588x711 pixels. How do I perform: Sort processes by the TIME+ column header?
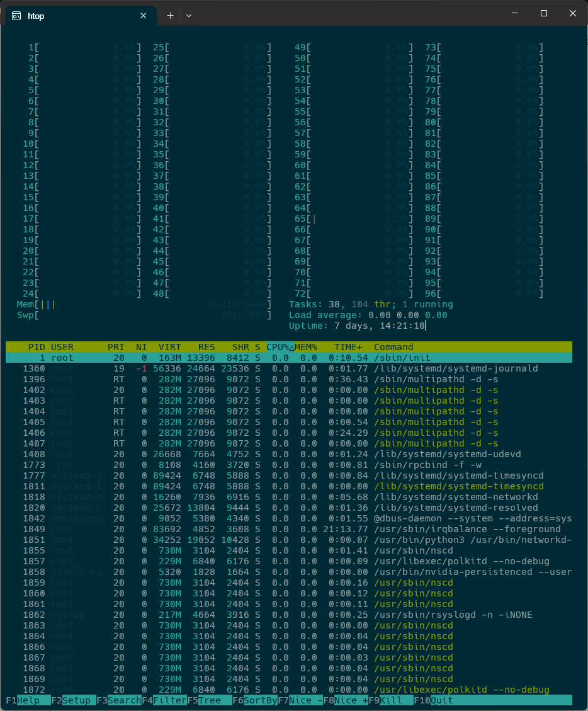347,347
